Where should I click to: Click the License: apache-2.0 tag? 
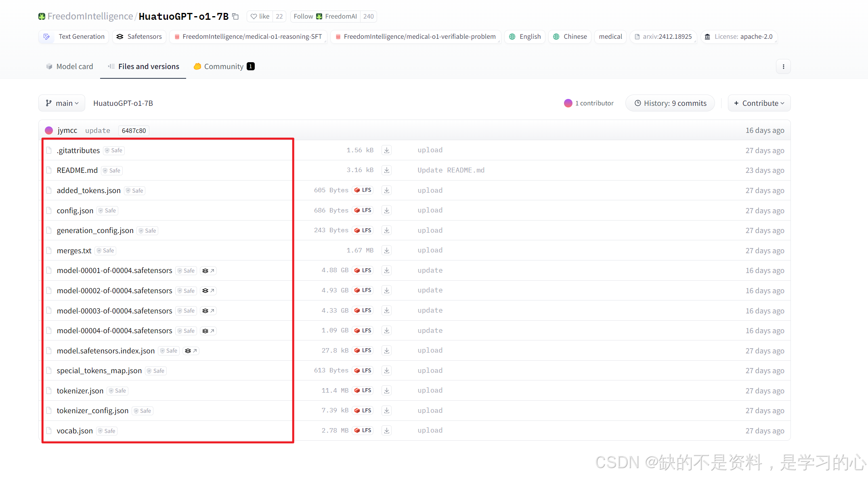(x=739, y=37)
